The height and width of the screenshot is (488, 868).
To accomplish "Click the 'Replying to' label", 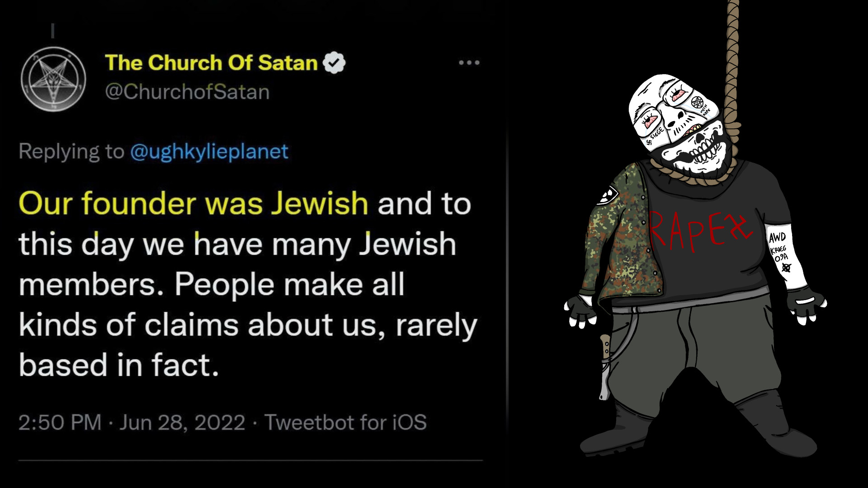I will click(71, 151).
